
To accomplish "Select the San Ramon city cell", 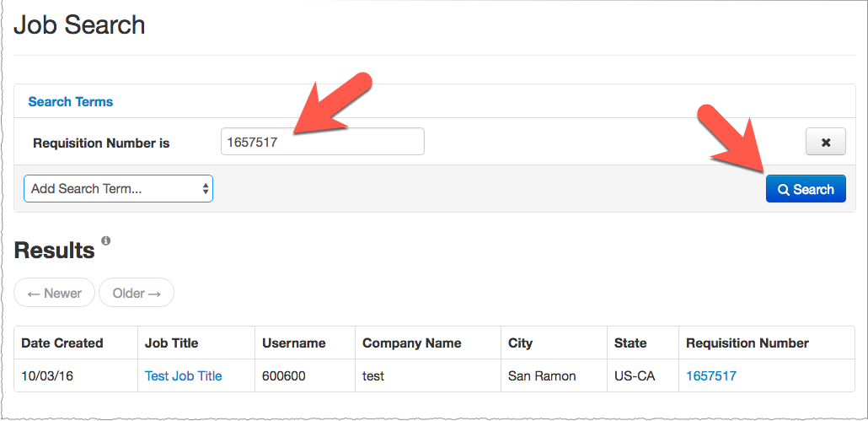I will 542,376.
